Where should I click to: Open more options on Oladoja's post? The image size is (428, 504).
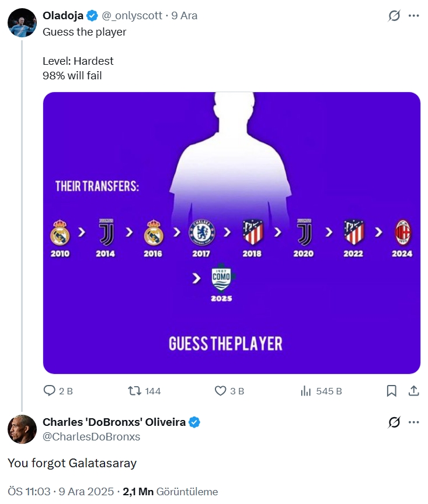pyautogui.click(x=414, y=16)
